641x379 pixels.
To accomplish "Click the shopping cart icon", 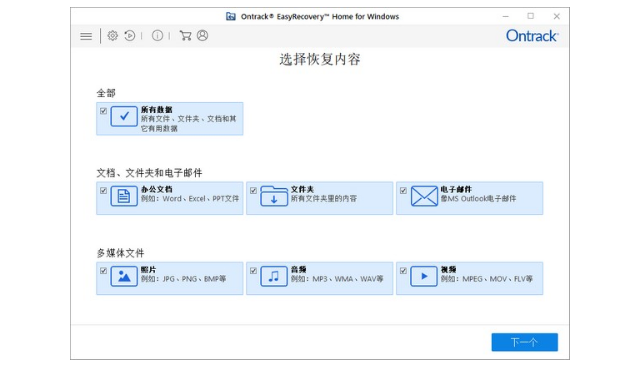I will [185, 36].
